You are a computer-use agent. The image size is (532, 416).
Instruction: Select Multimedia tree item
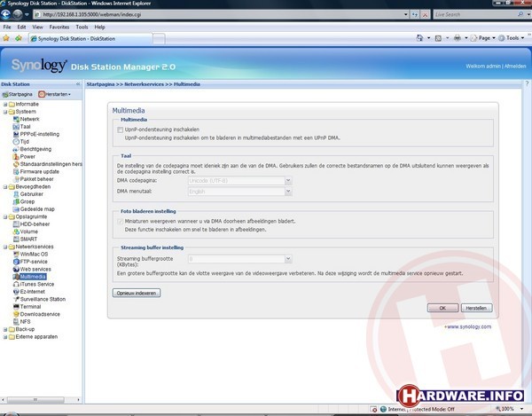tap(33, 277)
